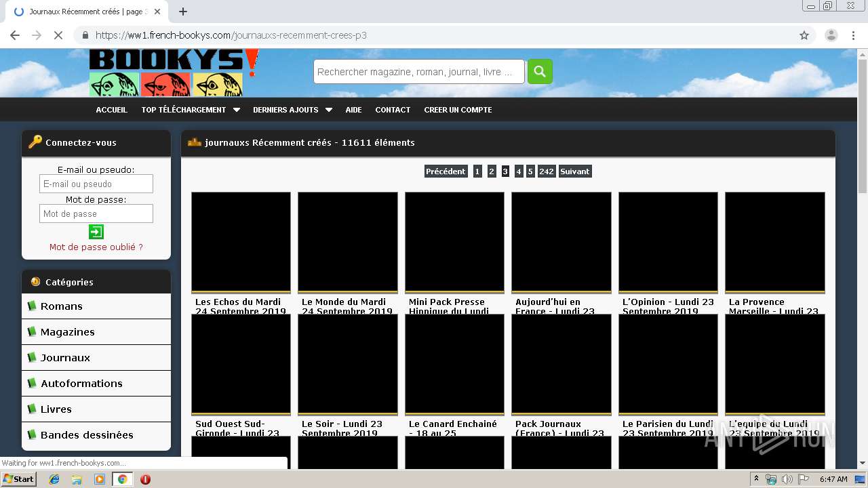Open the Le Canard Enchainé title link
Screen dimensions: 868x488
click(453, 428)
